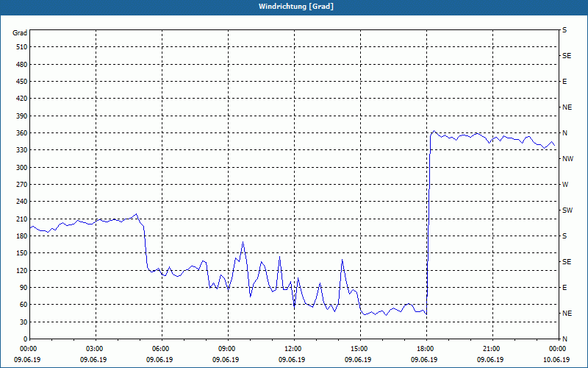Click the E compass label at the 90 gridline
The image size is (588, 368).
(x=564, y=288)
